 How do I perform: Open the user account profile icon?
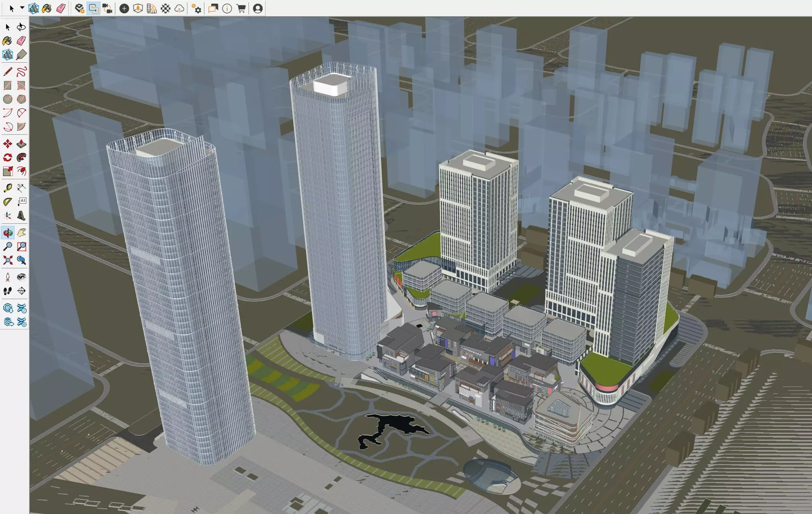coord(258,8)
